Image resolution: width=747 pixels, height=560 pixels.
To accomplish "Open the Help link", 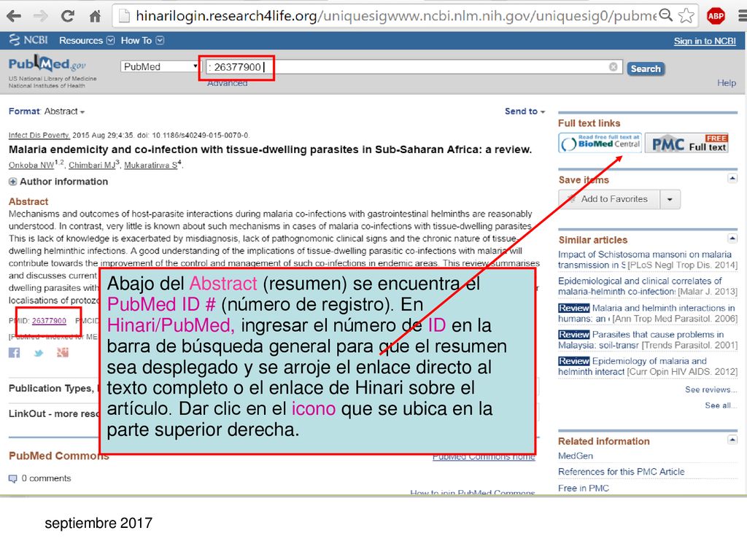I will click(x=727, y=83).
